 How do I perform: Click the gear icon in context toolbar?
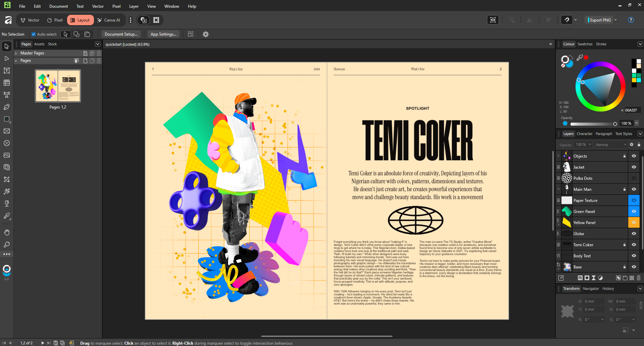(206, 34)
